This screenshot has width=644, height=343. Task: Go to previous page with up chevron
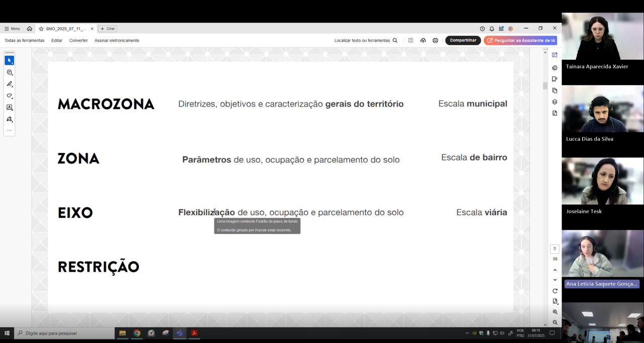tap(555, 270)
